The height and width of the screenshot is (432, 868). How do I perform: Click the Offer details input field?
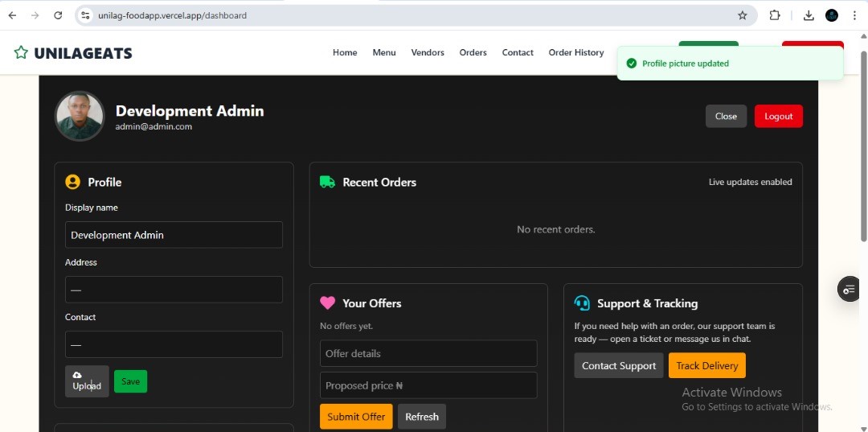(x=428, y=354)
